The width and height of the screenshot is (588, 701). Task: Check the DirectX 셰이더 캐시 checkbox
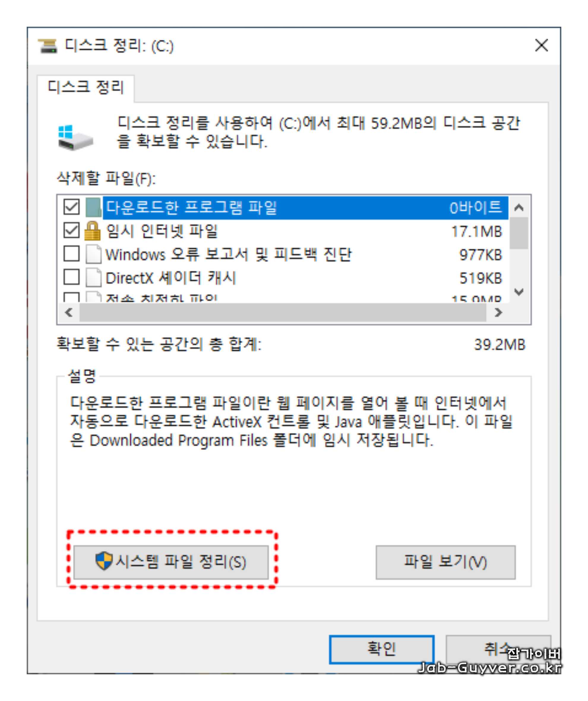71,277
